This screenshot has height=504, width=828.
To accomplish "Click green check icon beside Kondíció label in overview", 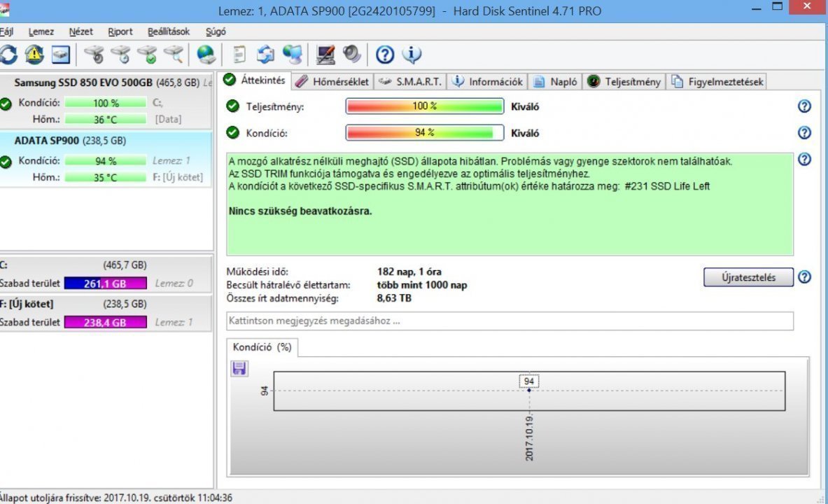I will pyautogui.click(x=233, y=132).
